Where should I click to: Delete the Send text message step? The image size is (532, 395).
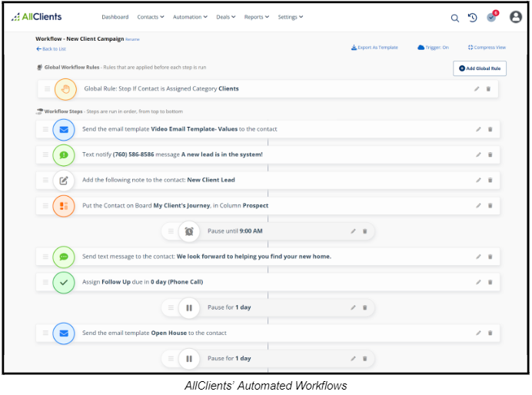490,257
